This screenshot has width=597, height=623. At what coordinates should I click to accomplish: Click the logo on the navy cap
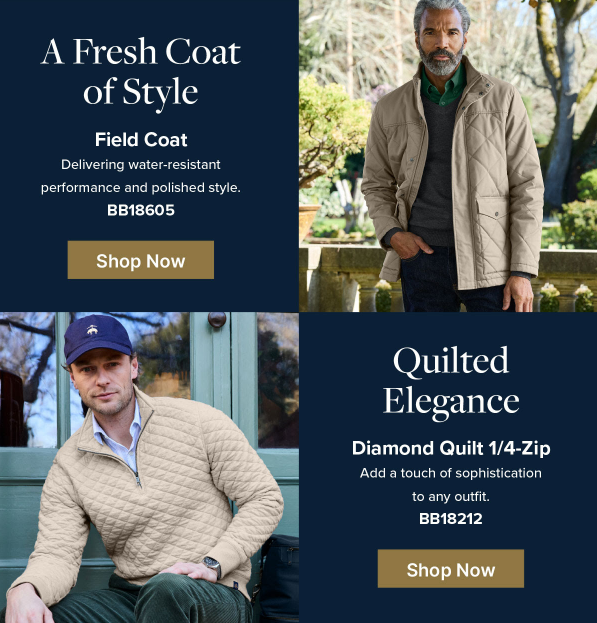pyautogui.click(x=92, y=329)
